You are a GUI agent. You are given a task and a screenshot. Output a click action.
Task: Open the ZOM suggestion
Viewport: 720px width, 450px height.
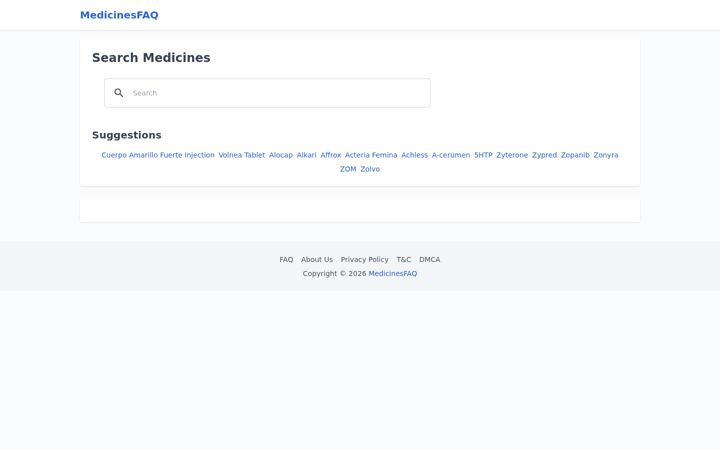click(x=348, y=169)
